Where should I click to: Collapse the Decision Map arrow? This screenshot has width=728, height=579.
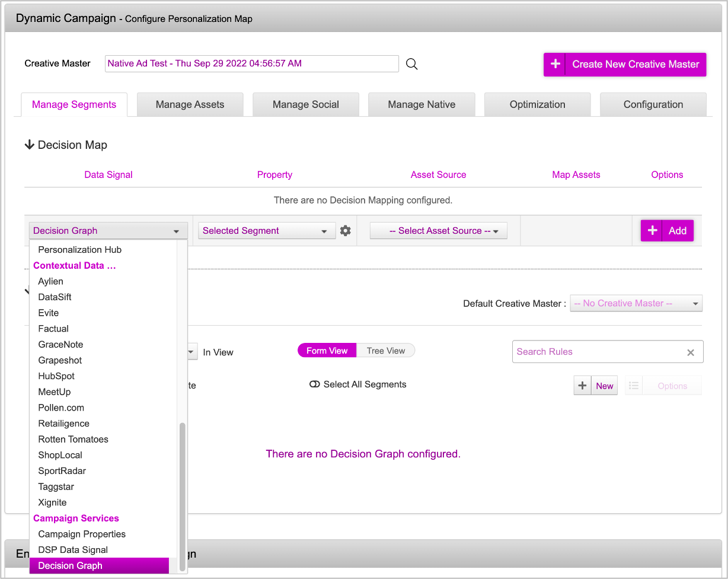pyautogui.click(x=29, y=145)
